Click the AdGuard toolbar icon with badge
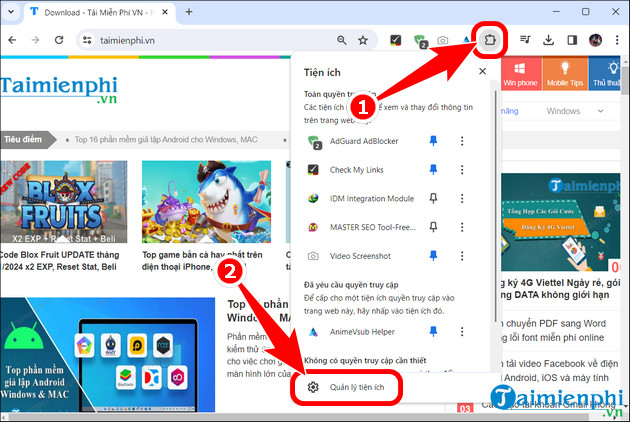The width and height of the screenshot is (630, 422). click(x=420, y=41)
